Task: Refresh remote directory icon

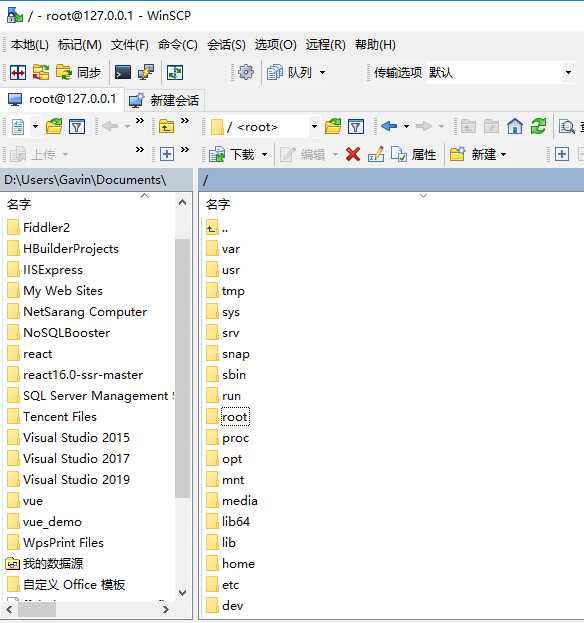Action: point(539,127)
